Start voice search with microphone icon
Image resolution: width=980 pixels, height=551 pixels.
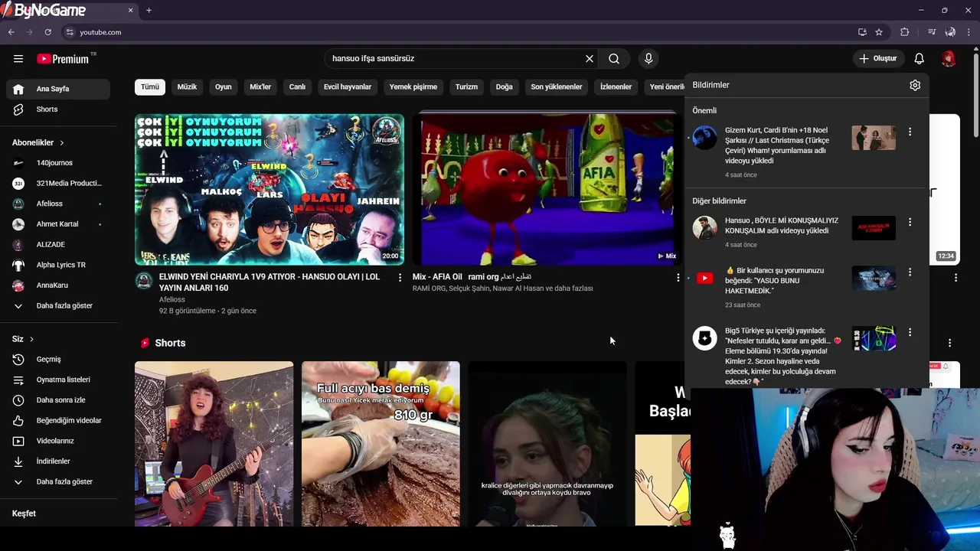(x=648, y=59)
